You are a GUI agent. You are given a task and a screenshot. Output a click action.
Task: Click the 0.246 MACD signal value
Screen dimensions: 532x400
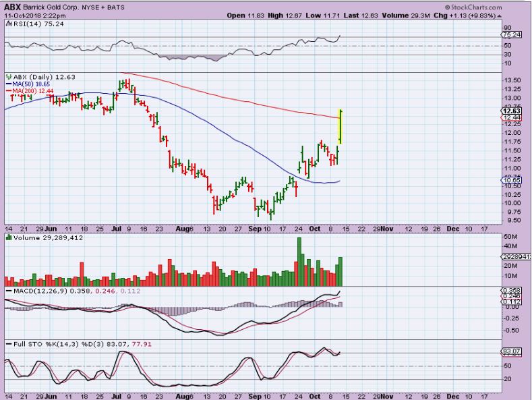click(x=105, y=291)
